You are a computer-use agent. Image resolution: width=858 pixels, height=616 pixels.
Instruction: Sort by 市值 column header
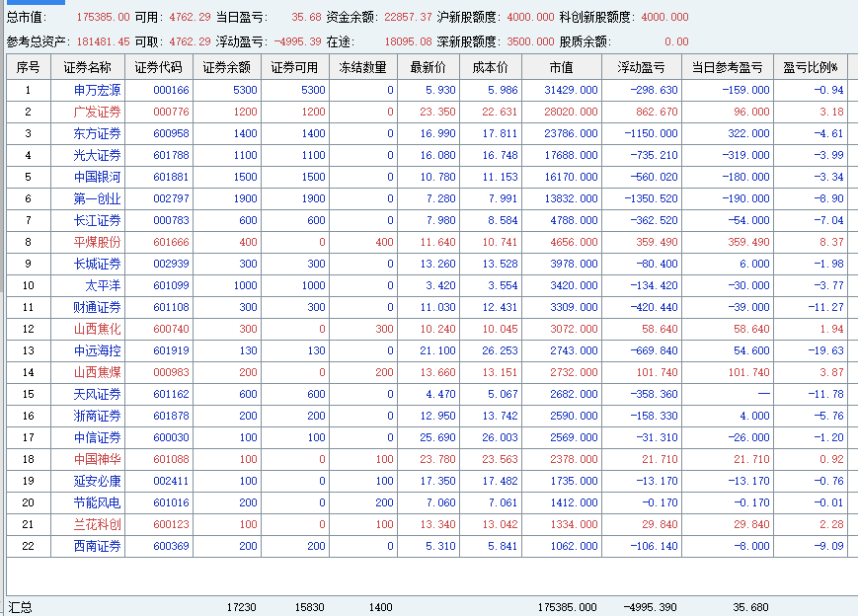point(562,68)
